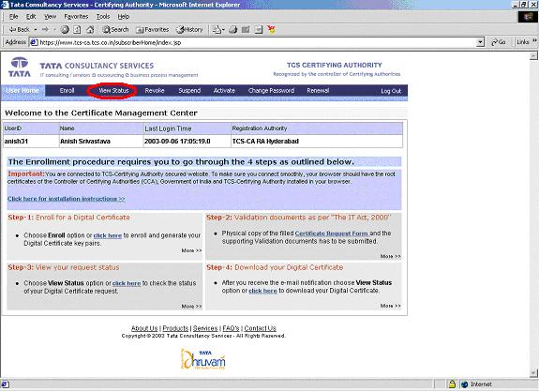Click the Forward arrow button
Image resolution: width=539 pixels, height=392 pixels.
click(x=45, y=30)
